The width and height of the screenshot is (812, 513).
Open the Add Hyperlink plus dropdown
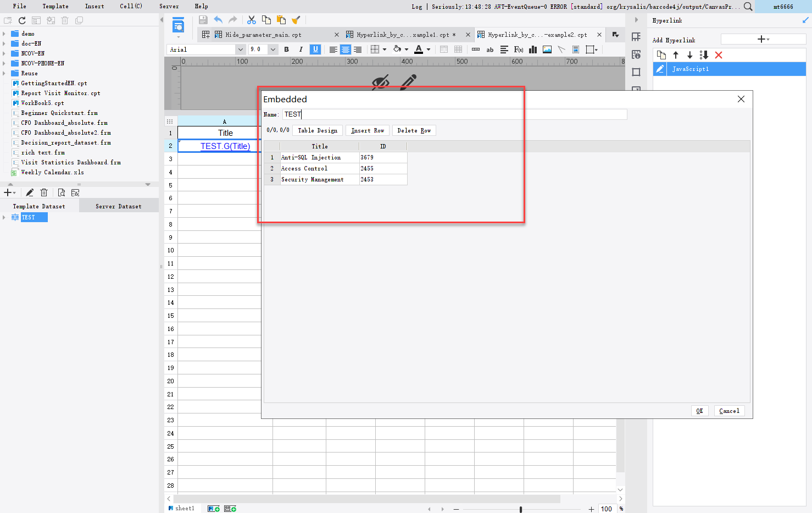[763, 39]
